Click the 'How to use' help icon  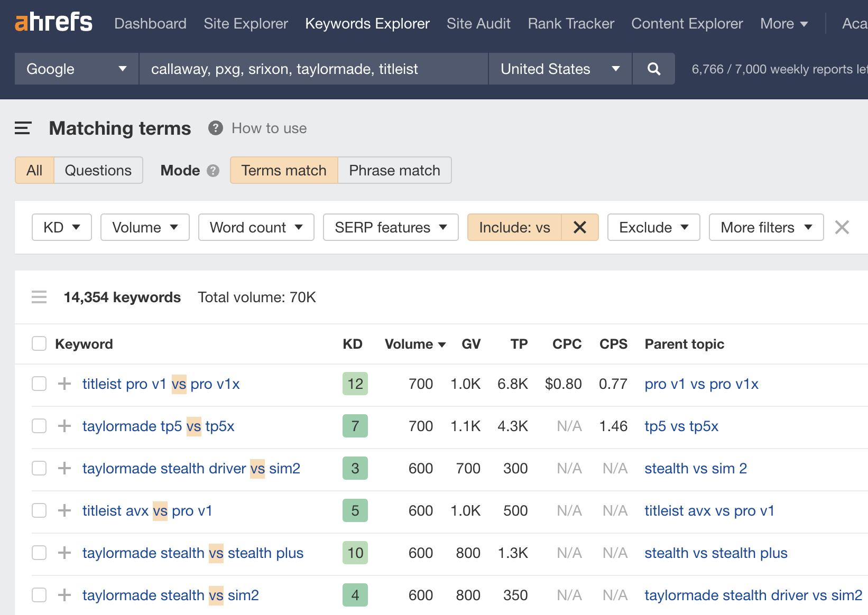click(215, 128)
